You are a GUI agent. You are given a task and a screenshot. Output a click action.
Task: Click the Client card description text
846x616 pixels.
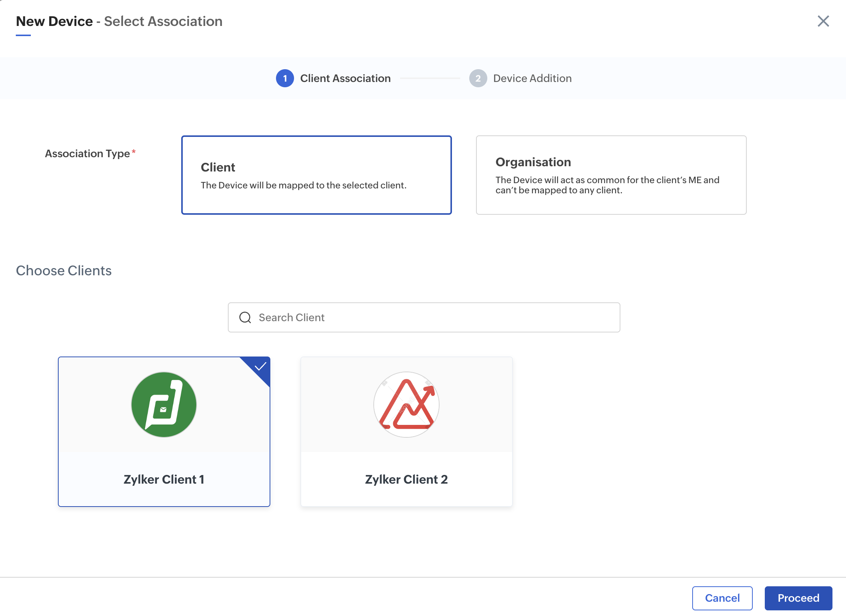point(303,185)
